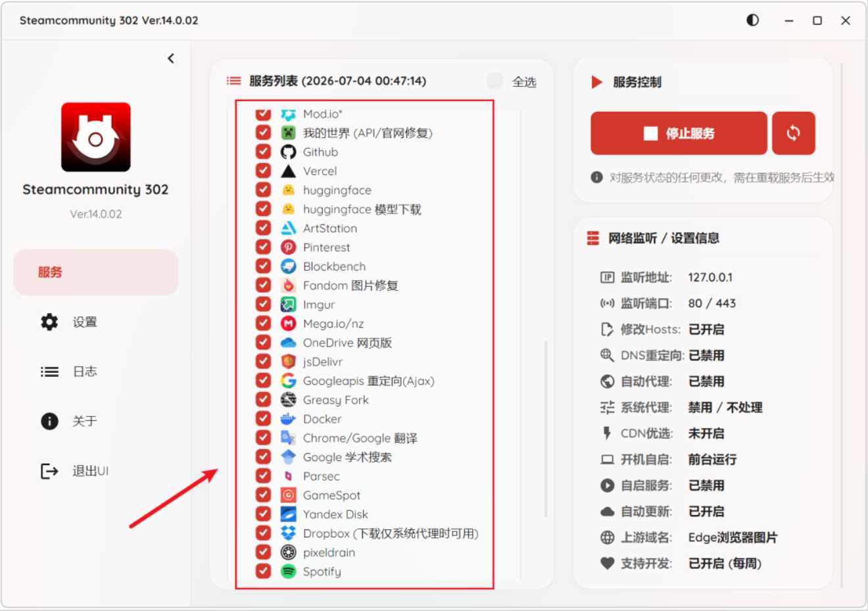Click the 修改Hosts file icon

[x=607, y=330]
